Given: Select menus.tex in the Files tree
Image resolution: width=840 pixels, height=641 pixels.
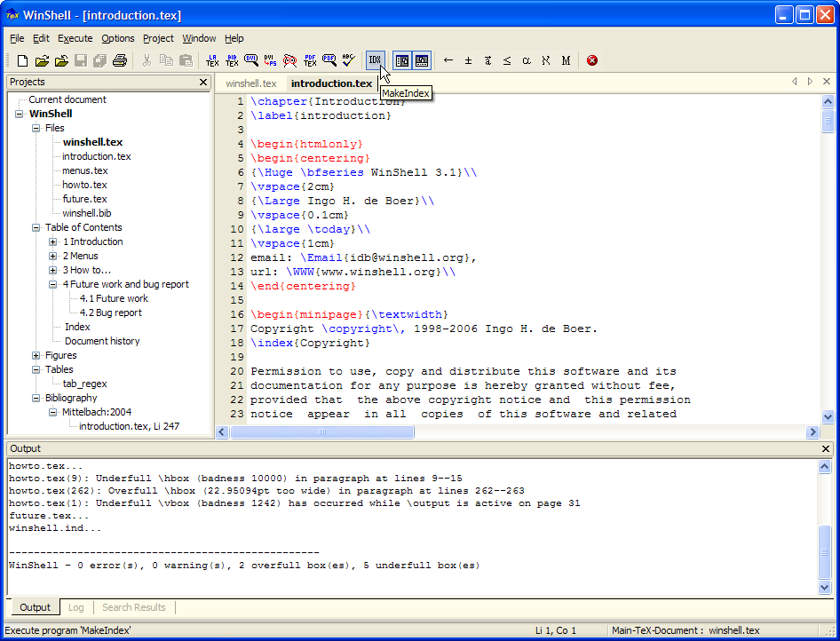Looking at the screenshot, I should (x=85, y=170).
